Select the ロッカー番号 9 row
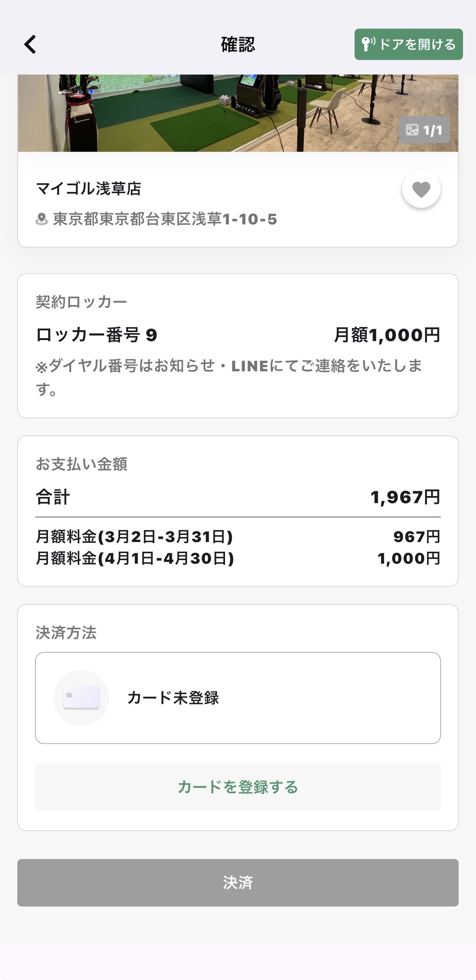Viewport: 476px width, 980px height. pyautogui.click(x=97, y=335)
